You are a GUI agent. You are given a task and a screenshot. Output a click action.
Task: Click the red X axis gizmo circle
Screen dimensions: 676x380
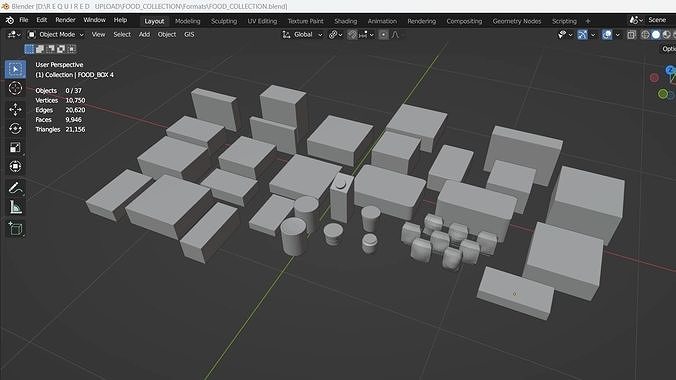point(654,78)
